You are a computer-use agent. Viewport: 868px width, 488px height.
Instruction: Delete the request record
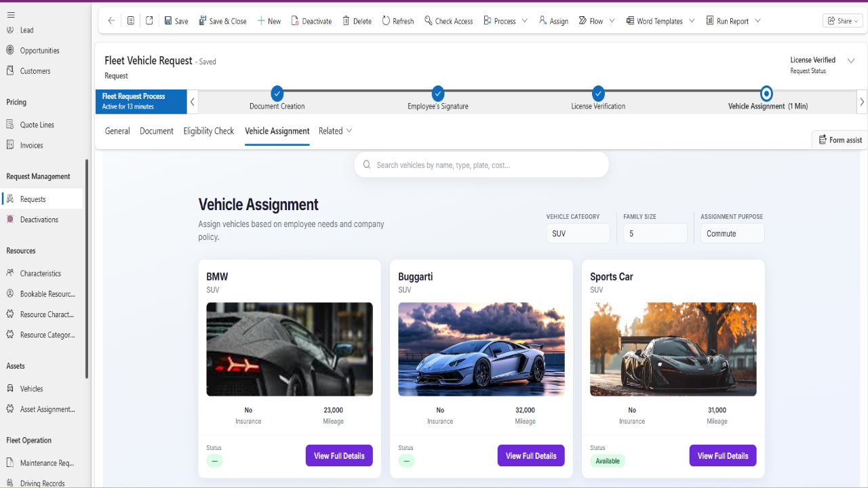[357, 21]
